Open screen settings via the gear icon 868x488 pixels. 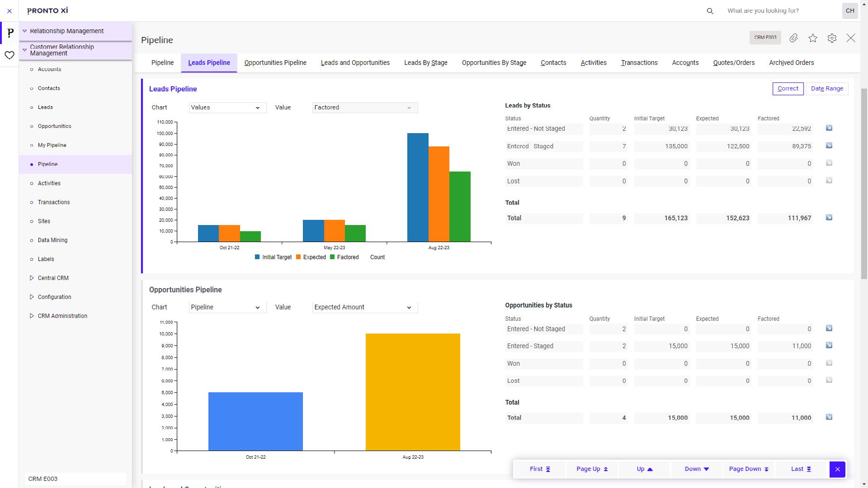(832, 38)
